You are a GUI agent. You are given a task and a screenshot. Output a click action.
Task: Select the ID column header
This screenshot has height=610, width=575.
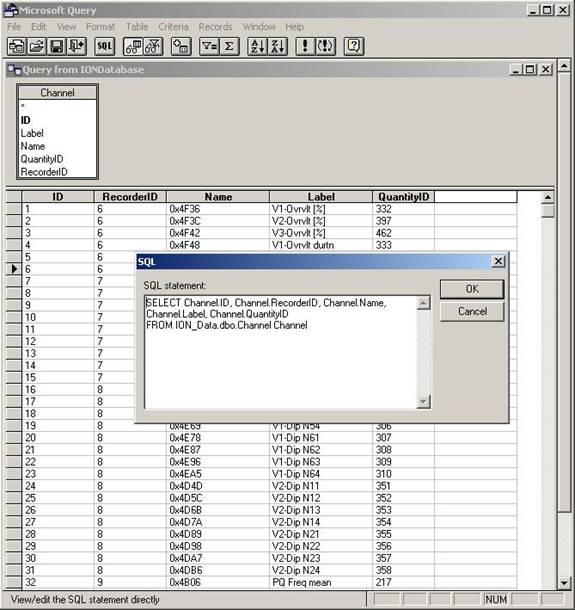[58, 197]
